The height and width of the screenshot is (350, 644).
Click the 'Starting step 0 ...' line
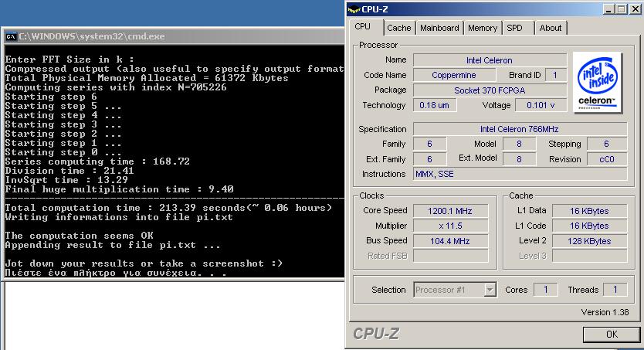pos(63,152)
